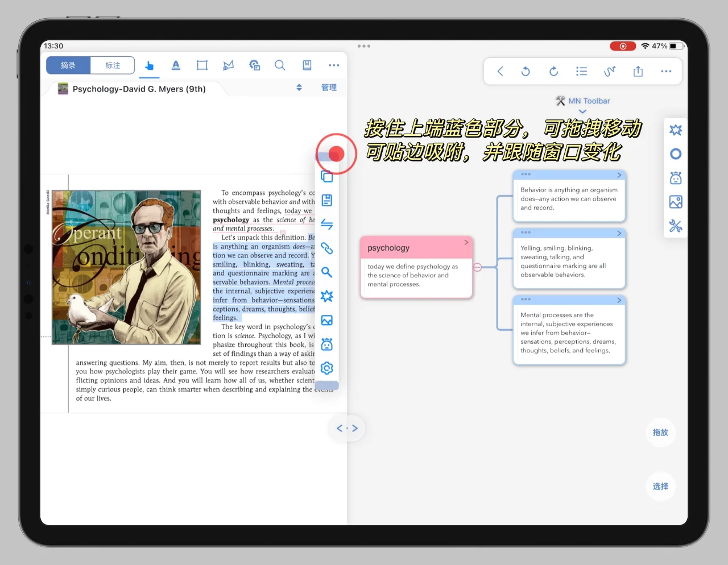Tap the bottom blue handle of floating toolbar
The image size is (728, 565).
click(327, 385)
